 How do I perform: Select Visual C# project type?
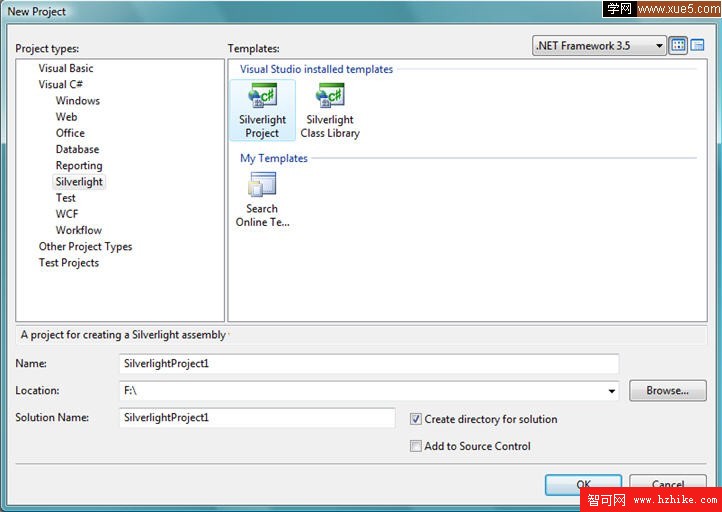pyautogui.click(x=60, y=84)
